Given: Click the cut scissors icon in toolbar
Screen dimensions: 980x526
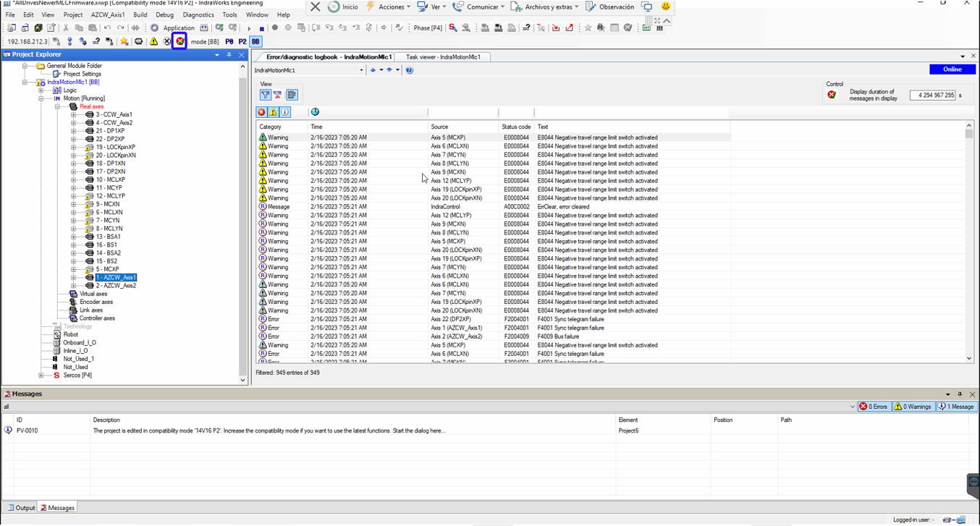Looking at the screenshot, I should point(67,28).
